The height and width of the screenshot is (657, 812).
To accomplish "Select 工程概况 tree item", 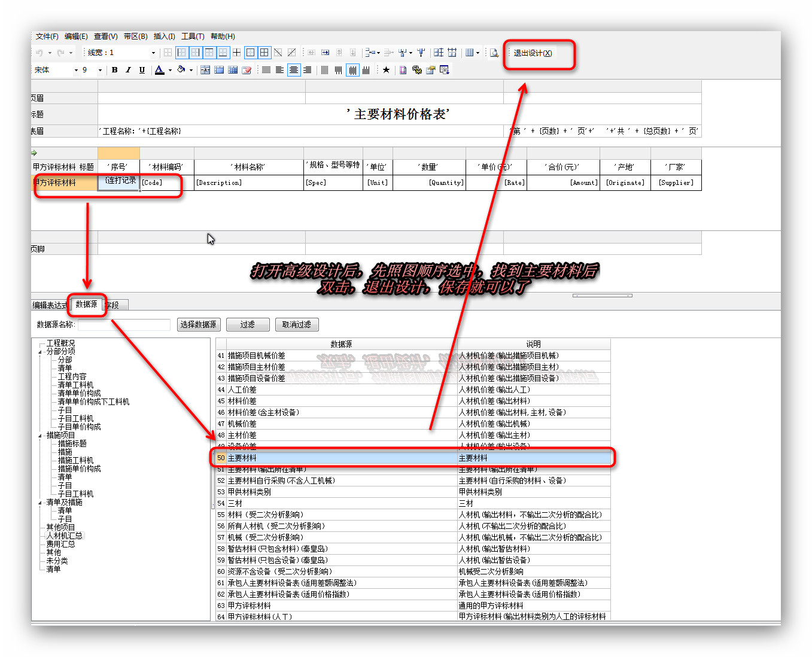I will [x=60, y=343].
